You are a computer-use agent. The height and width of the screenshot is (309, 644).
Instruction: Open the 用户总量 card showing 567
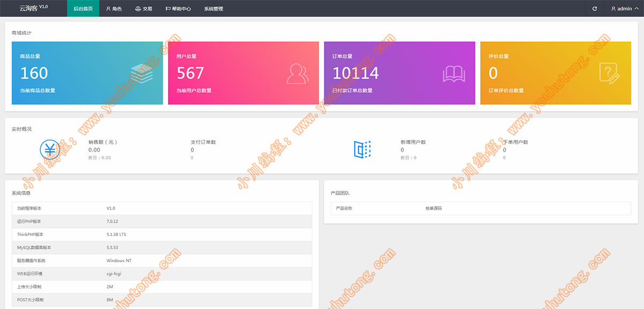click(x=244, y=73)
